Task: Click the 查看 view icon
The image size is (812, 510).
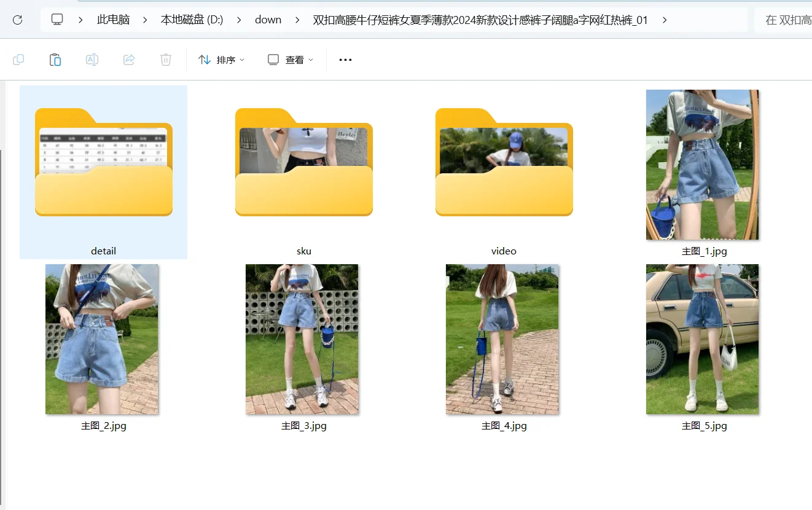Action: [272, 59]
